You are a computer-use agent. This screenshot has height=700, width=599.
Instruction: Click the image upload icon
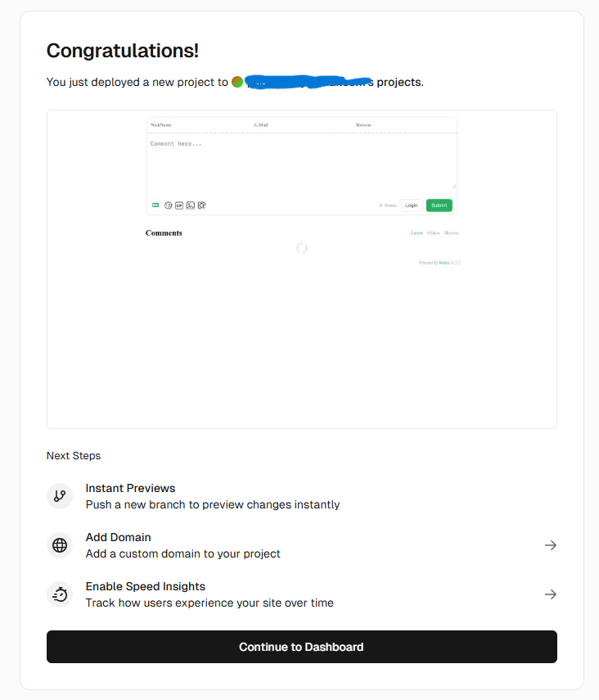(x=190, y=205)
